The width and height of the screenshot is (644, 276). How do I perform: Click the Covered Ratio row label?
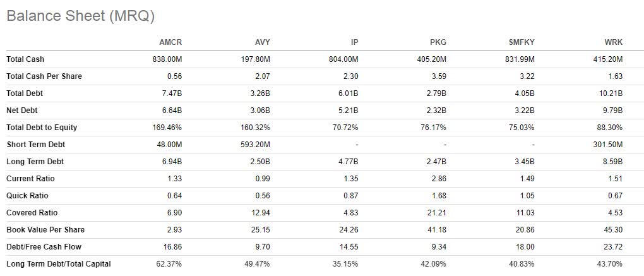[32, 213]
